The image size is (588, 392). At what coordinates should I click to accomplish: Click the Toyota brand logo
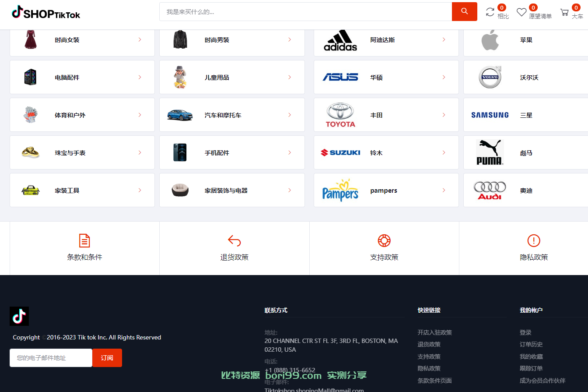point(340,115)
